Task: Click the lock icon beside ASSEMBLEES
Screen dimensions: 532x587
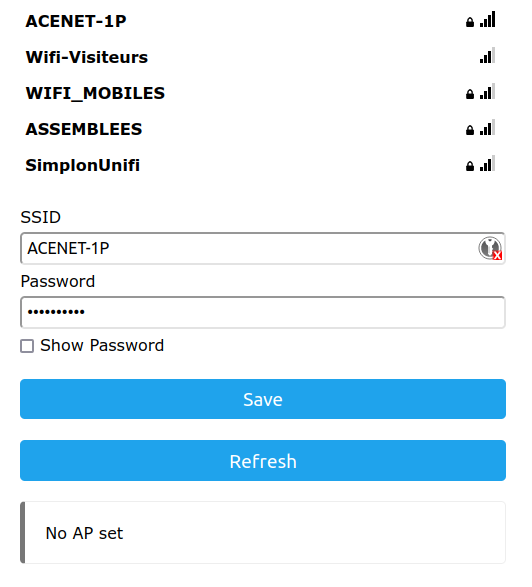Action: coord(470,130)
